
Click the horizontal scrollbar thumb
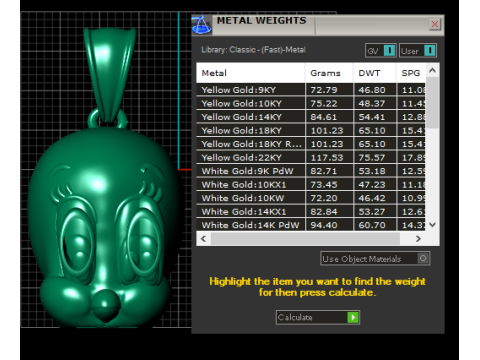pyautogui.click(x=305, y=239)
